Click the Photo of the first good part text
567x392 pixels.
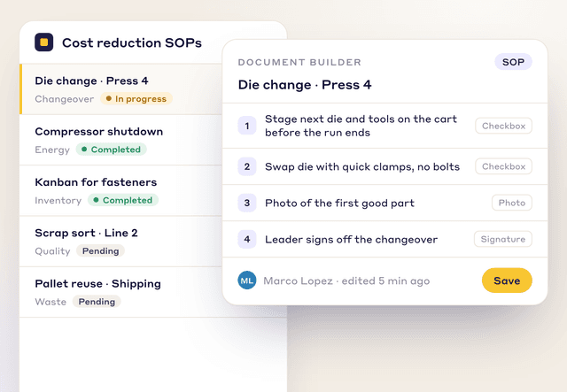coord(339,203)
